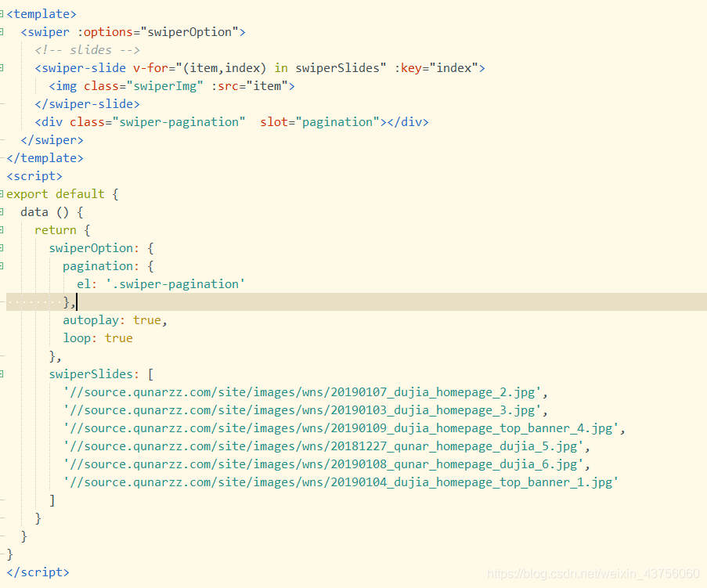The height and width of the screenshot is (588, 707).
Task: Collapse the export default block fold marker
Action: 2,194
